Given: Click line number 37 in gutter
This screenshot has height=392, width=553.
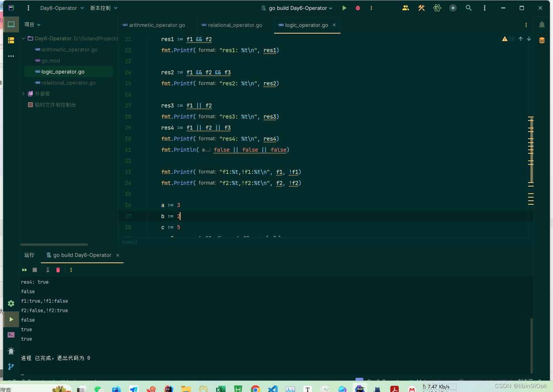Looking at the screenshot, I should (x=128, y=216).
